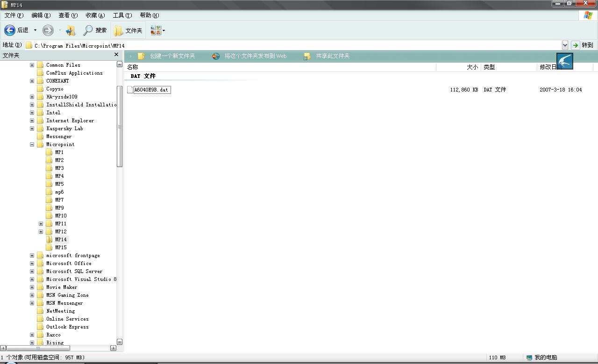Screen dimensions: 598x364
Task: Click the green forward arrow button
Action: coord(48,30)
